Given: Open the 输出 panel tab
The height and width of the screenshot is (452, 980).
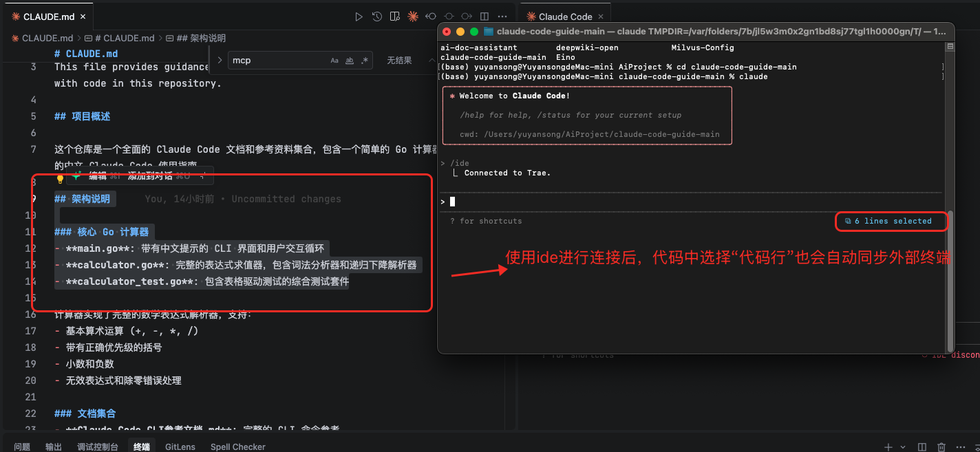Looking at the screenshot, I should click(x=54, y=446).
